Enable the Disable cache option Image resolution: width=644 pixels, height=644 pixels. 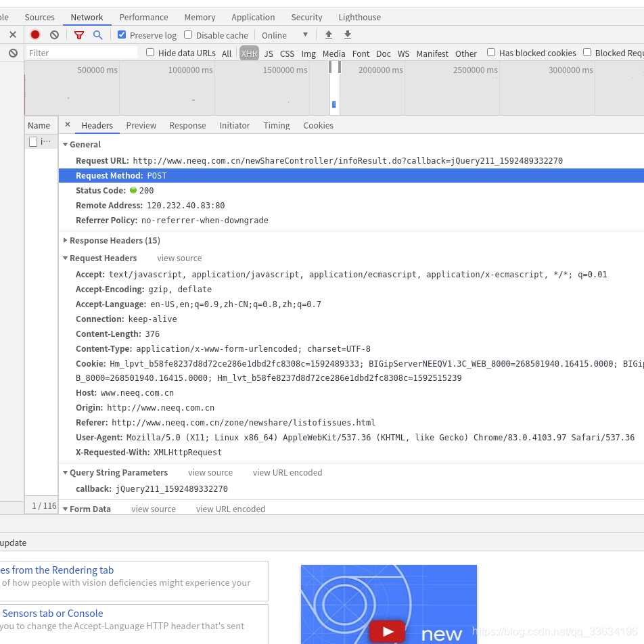click(187, 34)
